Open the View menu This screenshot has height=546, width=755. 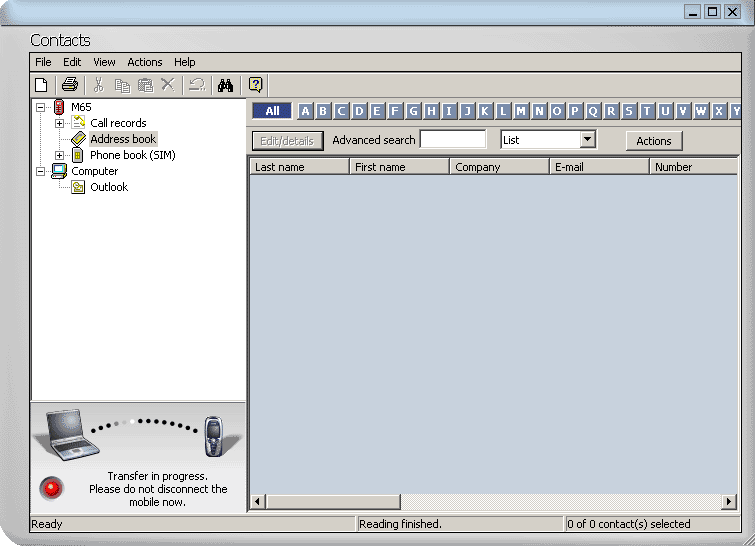tap(104, 62)
